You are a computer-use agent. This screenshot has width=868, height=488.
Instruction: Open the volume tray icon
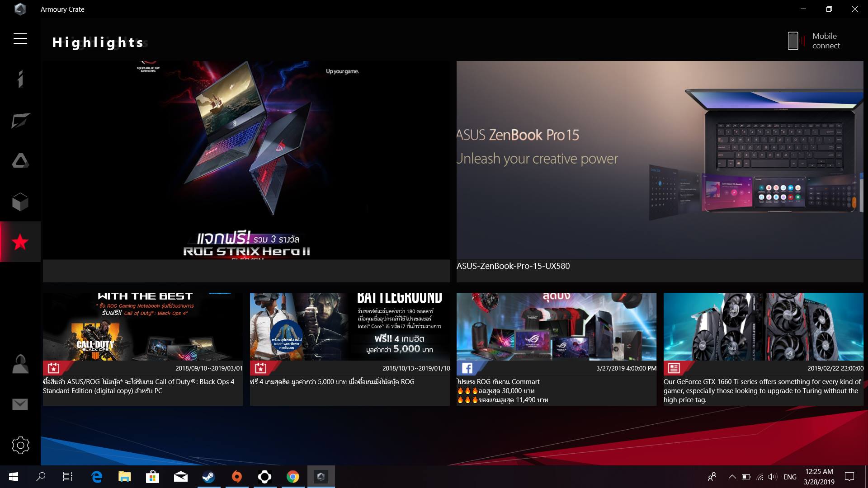pyautogui.click(x=773, y=477)
